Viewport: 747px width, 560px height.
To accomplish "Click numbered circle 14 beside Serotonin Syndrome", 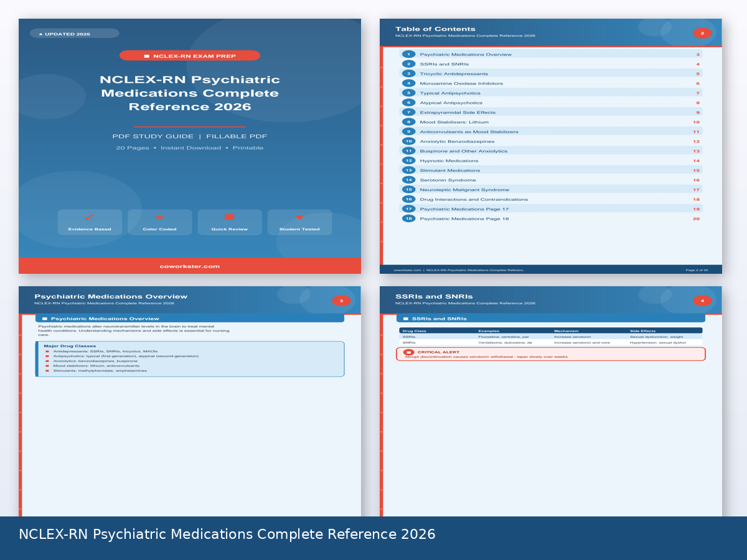I will 408,180.
